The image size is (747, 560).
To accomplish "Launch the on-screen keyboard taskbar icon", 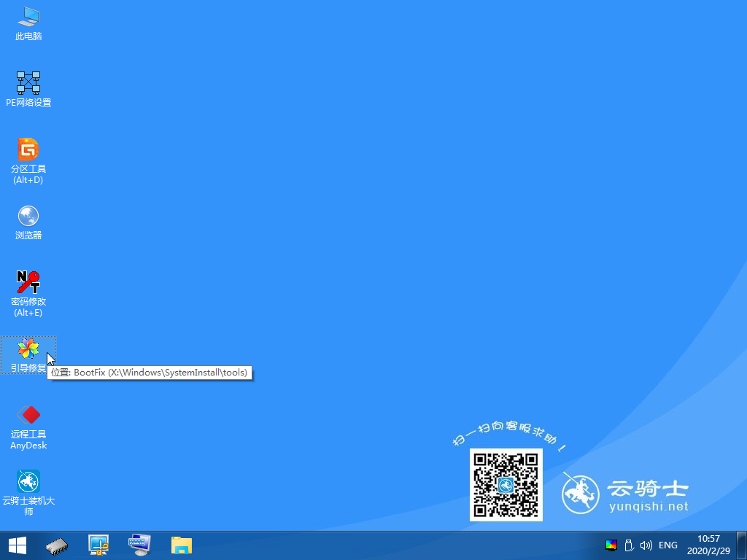I will 139,545.
